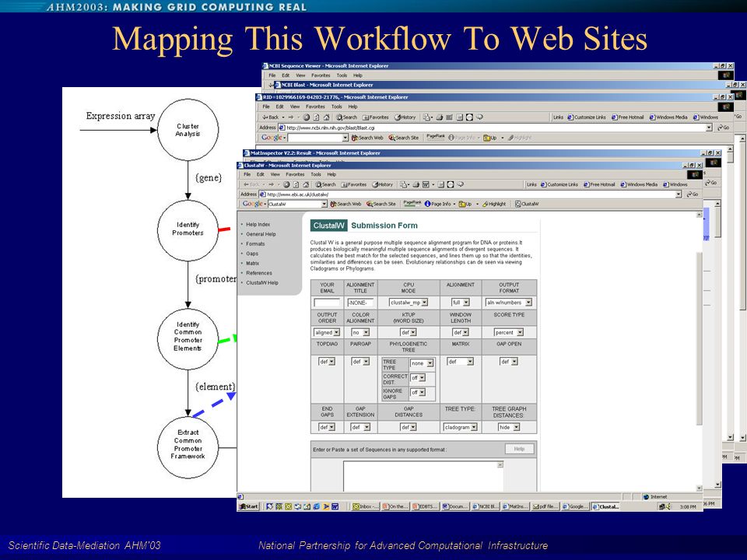Screen dimensions: 747x560
Task: Open the TREE GRAPH DISTANCES hide dropdown
Action: coord(508,427)
